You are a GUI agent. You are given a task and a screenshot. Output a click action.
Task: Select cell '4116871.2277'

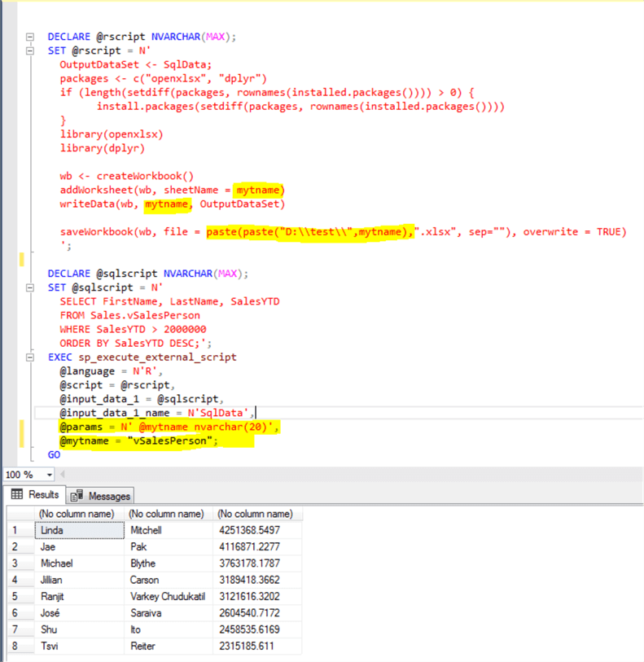pyautogui.click(x=257, y=546)
